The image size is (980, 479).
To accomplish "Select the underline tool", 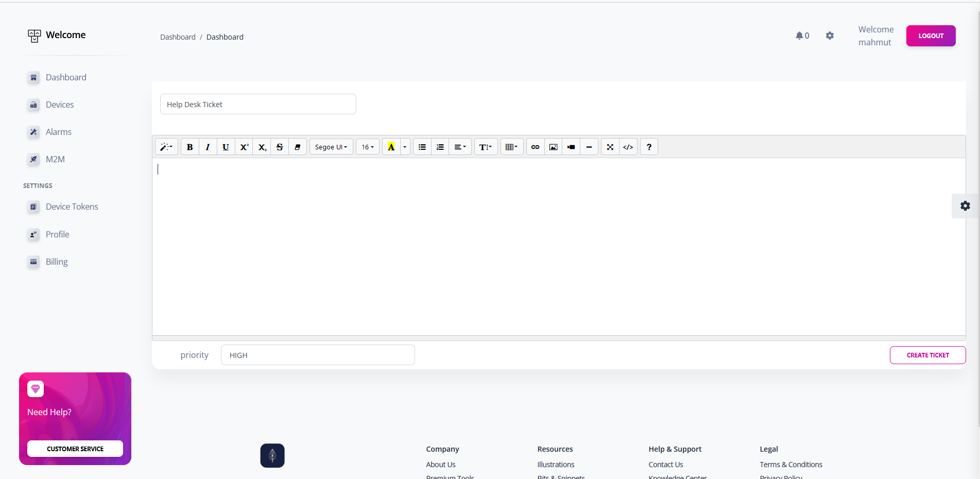I will [225, 147].
